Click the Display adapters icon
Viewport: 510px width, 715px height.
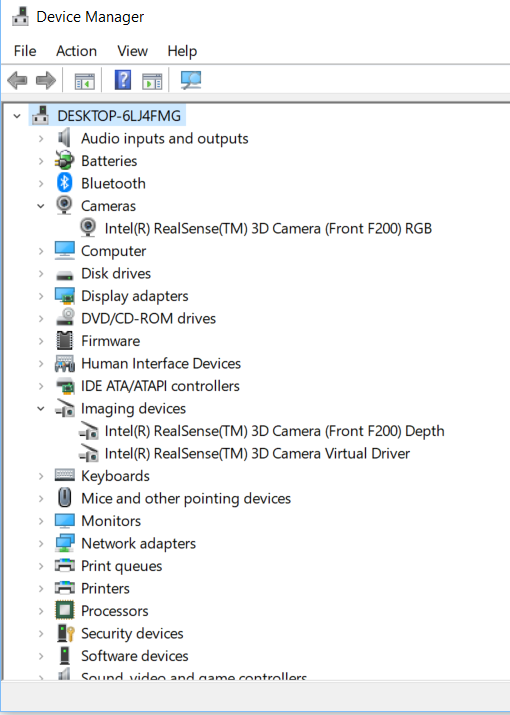(x=64, y=295)
